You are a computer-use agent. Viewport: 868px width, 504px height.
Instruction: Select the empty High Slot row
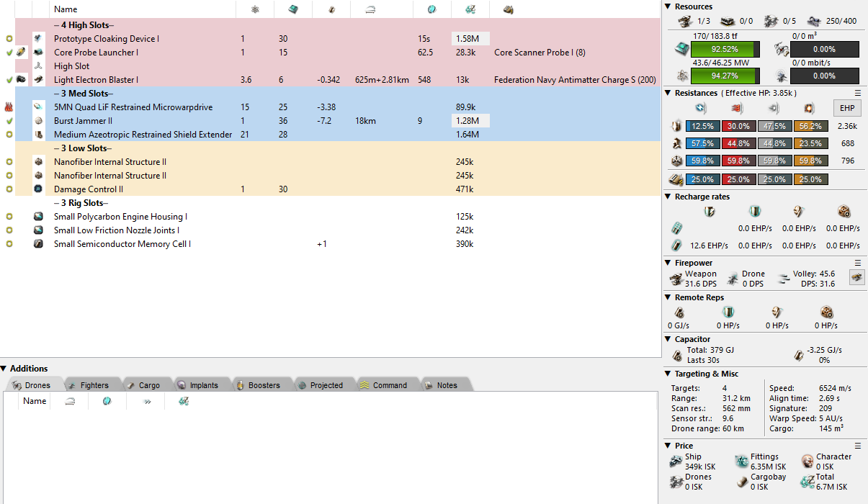(x=72, y=66)
